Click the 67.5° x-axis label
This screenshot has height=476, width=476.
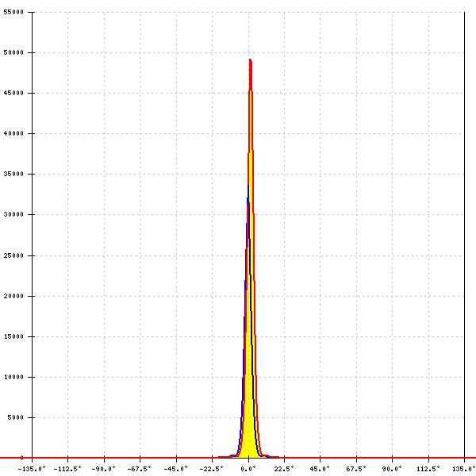[356, 469]
